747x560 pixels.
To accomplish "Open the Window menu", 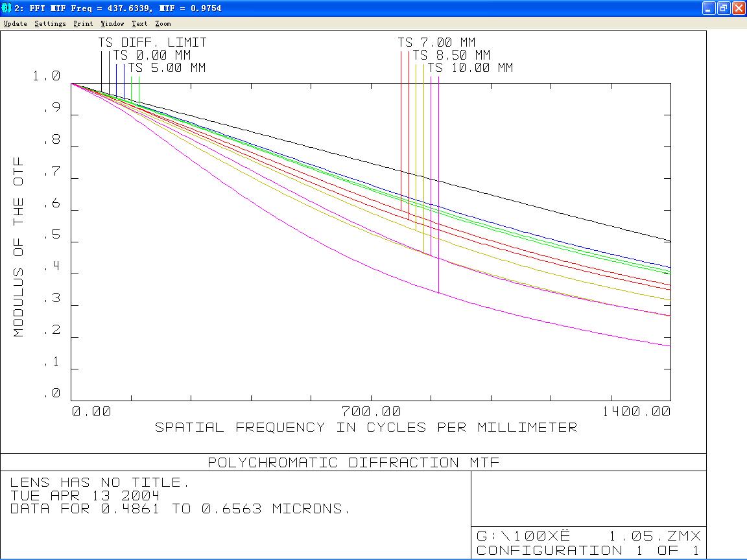I will 112,23.
